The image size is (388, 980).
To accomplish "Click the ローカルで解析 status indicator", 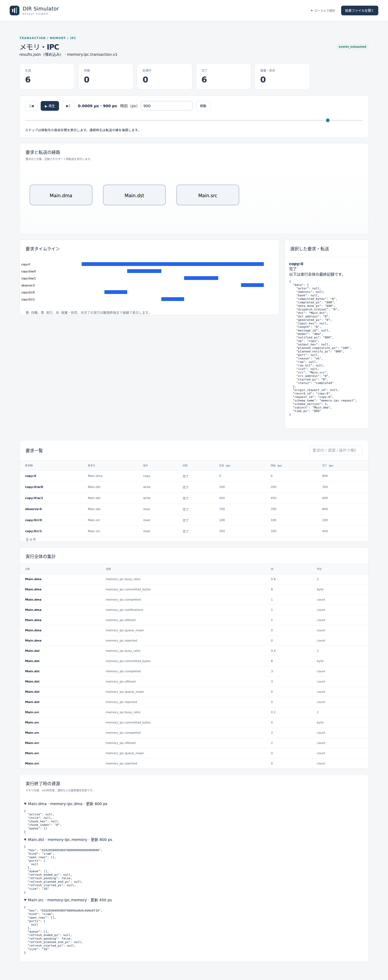I will 323,11.
